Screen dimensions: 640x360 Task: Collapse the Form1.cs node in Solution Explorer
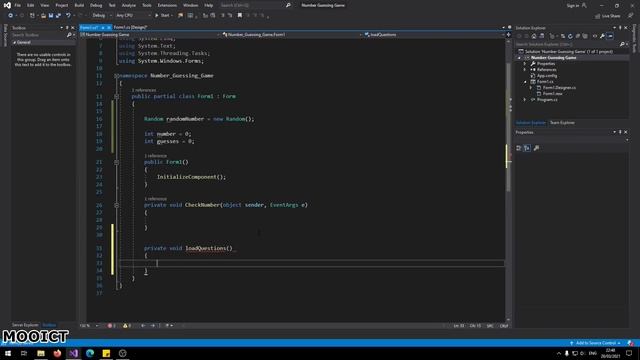pyautogui.click(x=525, y=82)
